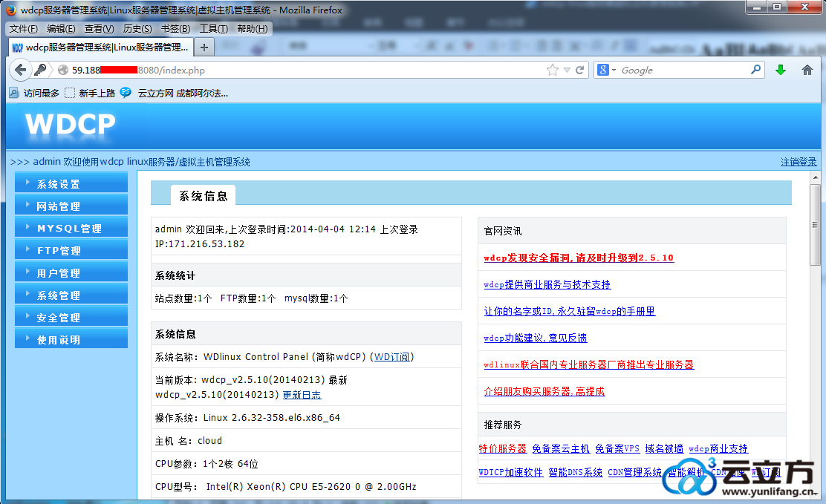Viewport: 826px width, 504px height.
Task: Open the 书签(B) menu
Action: point(175,29)
